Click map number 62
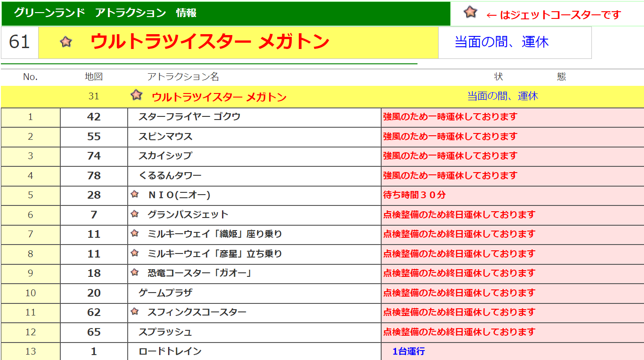The width and height of the screenshot is (644, 360). pyautogui.click(x=94, y=312)
